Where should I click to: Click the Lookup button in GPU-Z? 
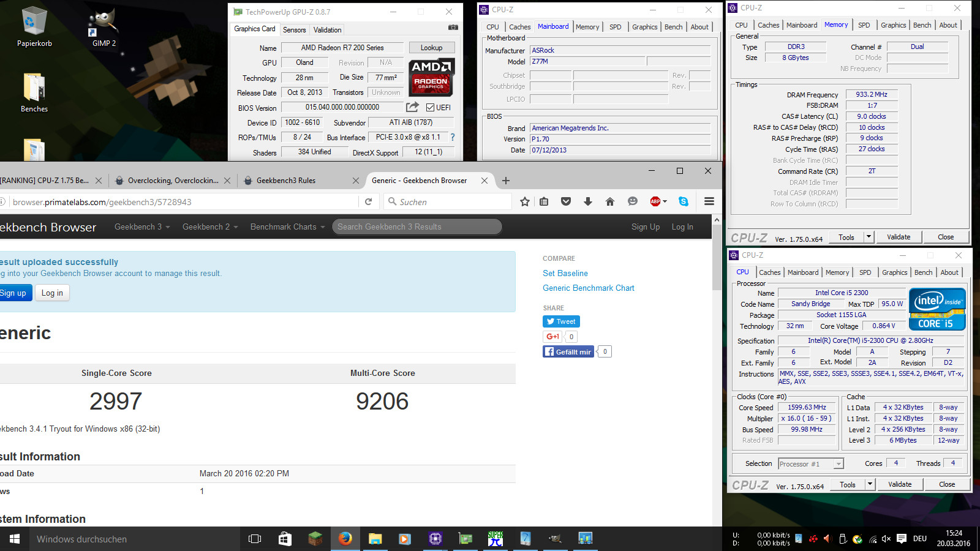coord(431,48)
